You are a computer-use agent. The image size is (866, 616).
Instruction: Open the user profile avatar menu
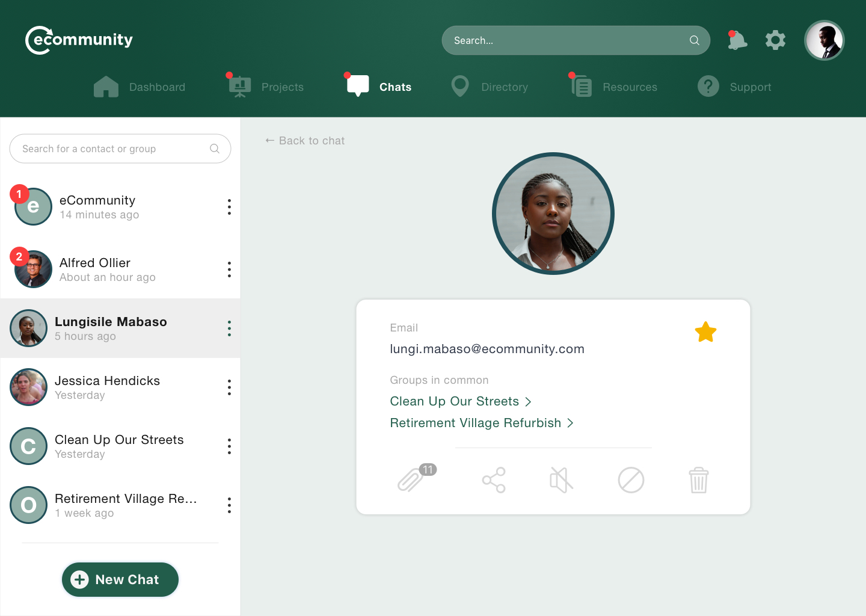(x=825, y=40)
